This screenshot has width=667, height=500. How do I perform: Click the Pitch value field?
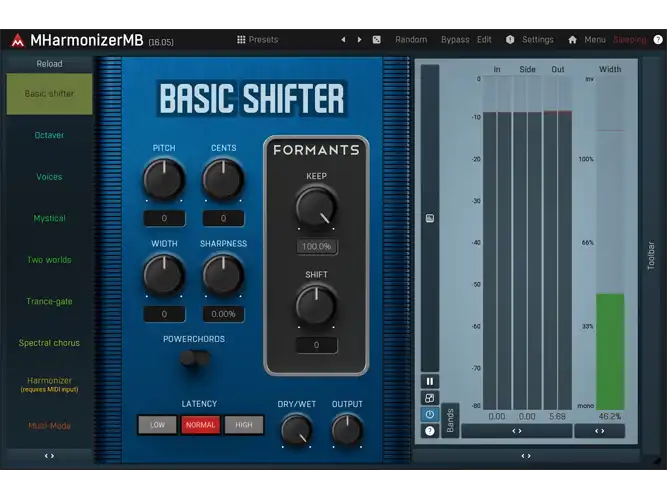click(164, 218)
